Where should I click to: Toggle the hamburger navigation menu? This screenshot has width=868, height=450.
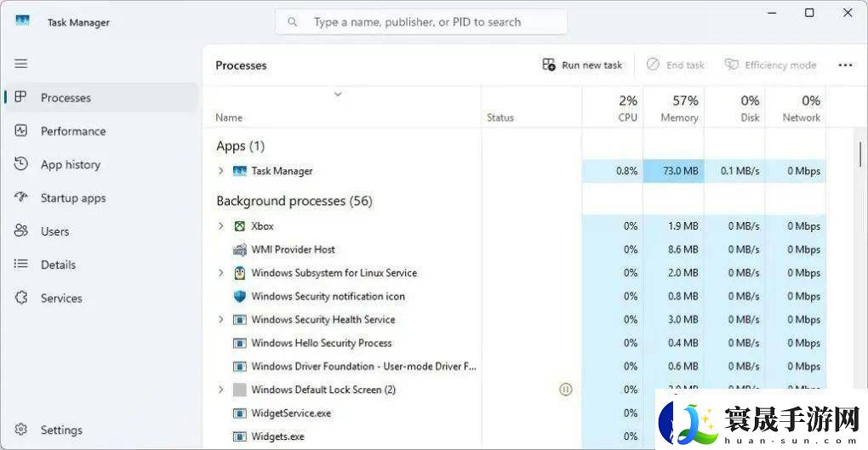pyautogui.click(x=21, y=64)
